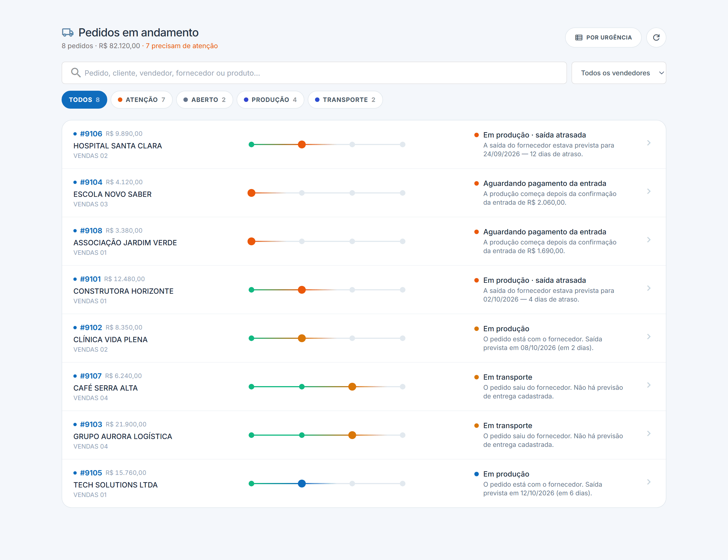The image size is (728, 560).
Task: Open order link #9102
Action: click(91, 327)
